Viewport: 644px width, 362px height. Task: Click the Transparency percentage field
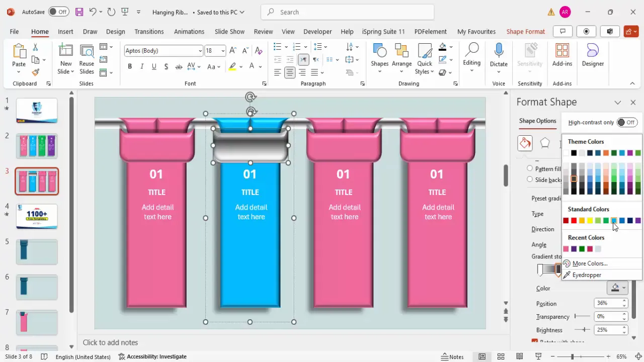point(608,316)
